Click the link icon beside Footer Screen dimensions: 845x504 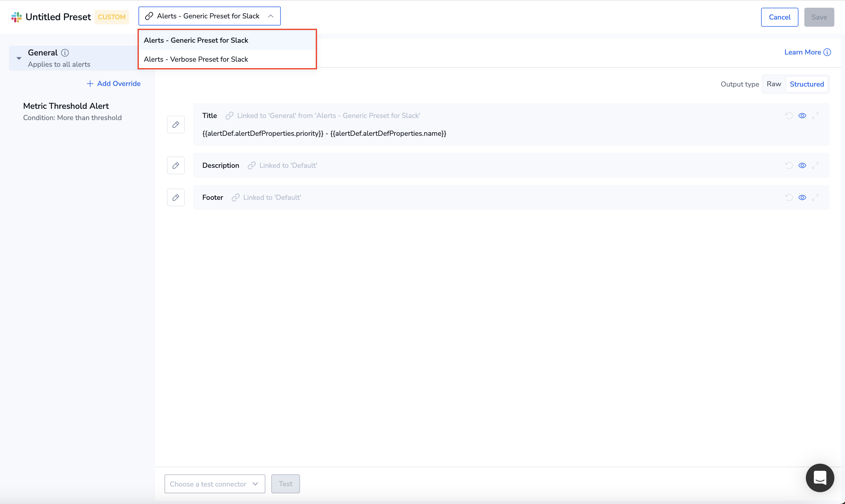click(236, 197)
